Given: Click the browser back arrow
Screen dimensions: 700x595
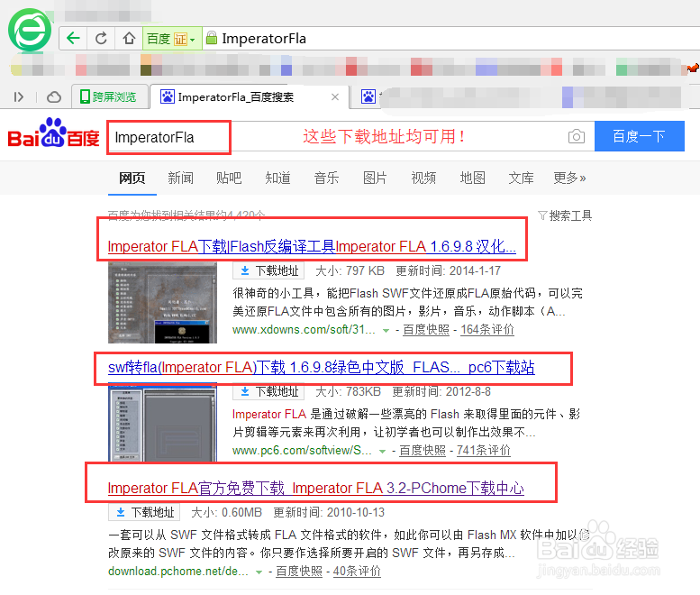Looking at the screenshot, I should pyautogui.click(x=73, y=39).
